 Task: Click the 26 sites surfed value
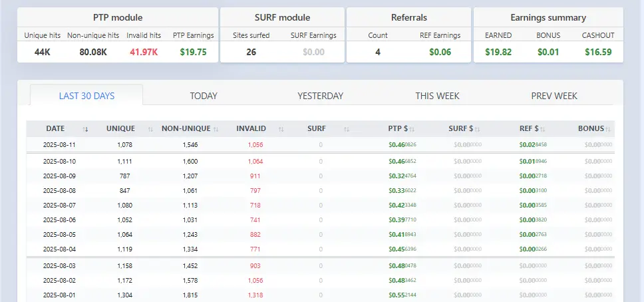point(251,52)
